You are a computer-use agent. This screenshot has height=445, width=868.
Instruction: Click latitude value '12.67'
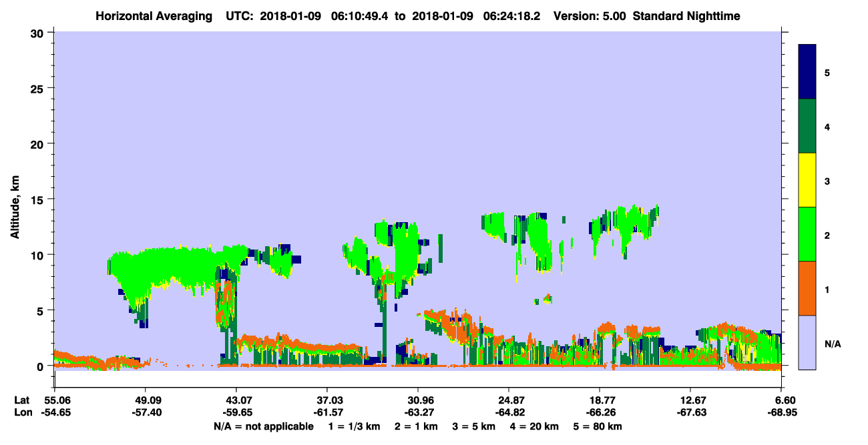[690, 400]
